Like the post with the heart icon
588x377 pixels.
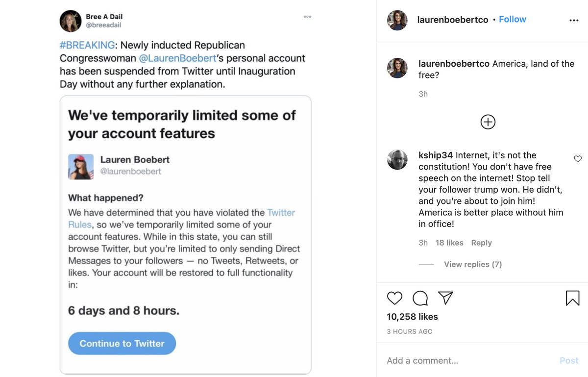click(x=394, y=298)
